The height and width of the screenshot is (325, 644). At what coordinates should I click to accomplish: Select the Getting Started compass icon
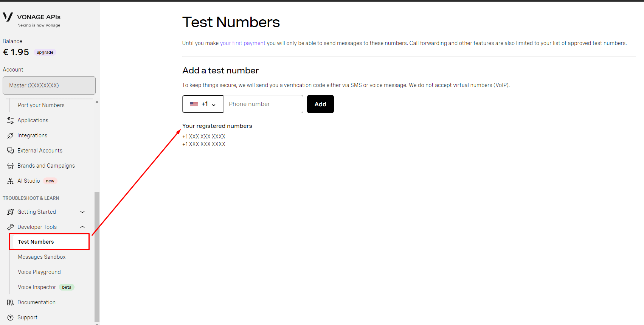10,212
